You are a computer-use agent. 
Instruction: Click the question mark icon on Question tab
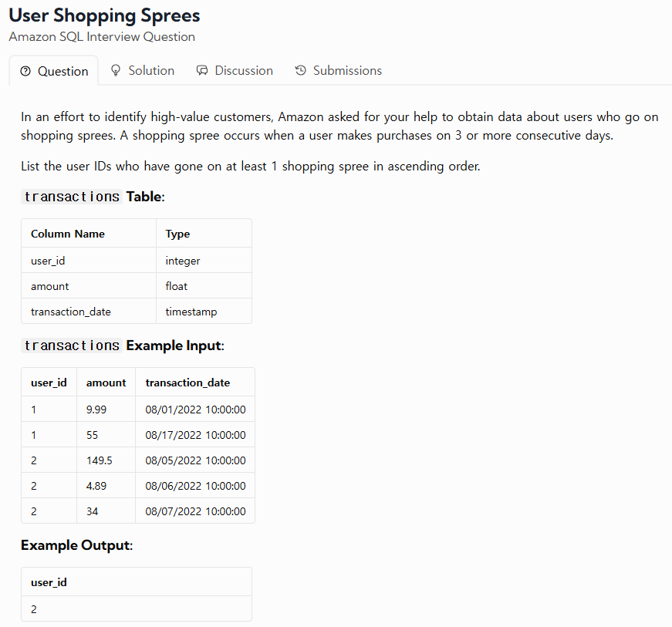pyautogui.click(x=25, y=71)
